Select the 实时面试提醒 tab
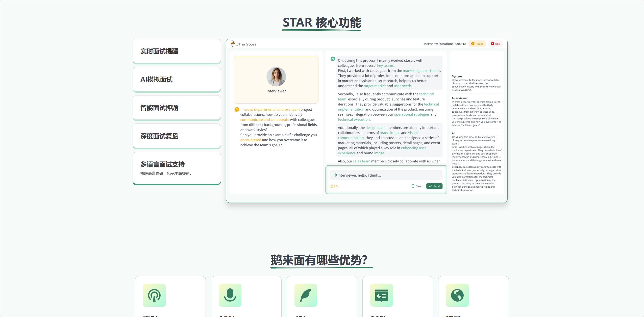The height and width of the screenshot is (317, 644). click(177, 51)
